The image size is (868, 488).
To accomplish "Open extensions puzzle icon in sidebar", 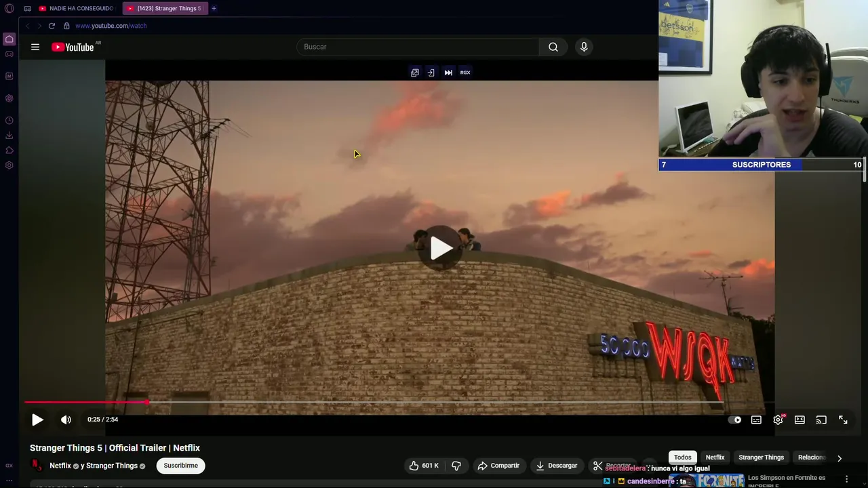I will tap(9, 150).
